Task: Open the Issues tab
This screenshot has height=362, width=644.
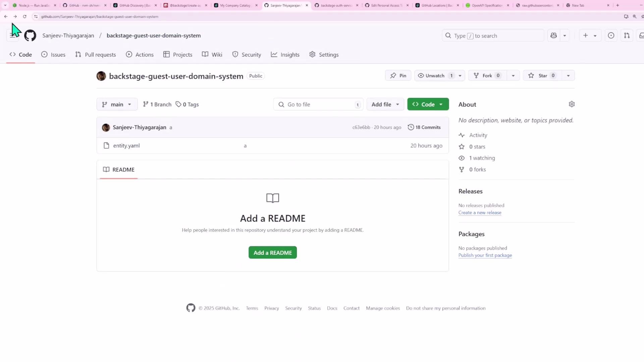Action: (53, 55)
